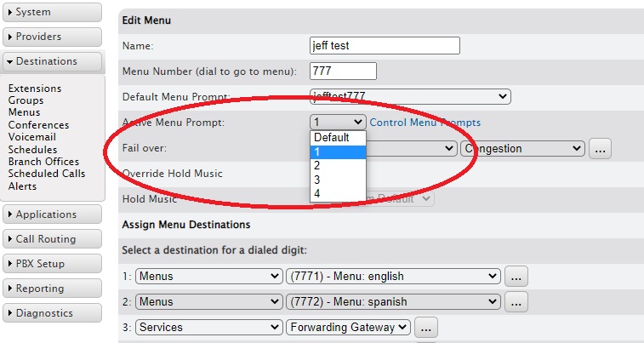
Task: Expand the PBX Setup sidebar section
Action: tap(52, 264)
